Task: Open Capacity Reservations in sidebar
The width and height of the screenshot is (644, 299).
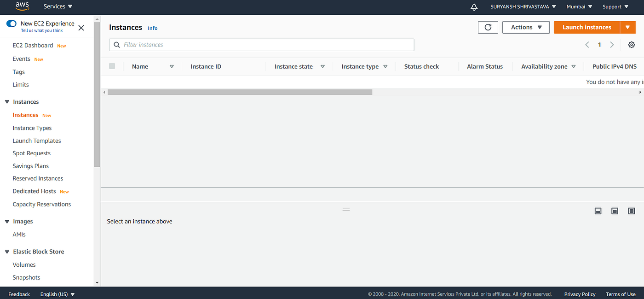Action: click(42, 204)
